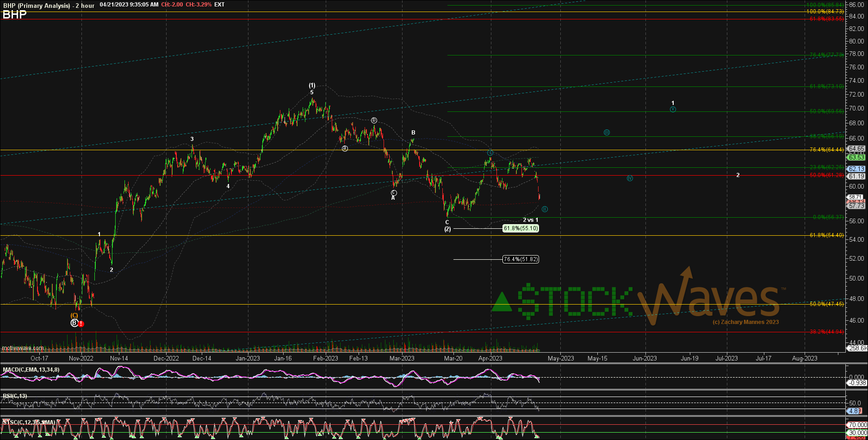The height and width of the screenshot is (440, 868).
Task: Click the (1) wave label at the chart peak
Action: coord(312,86)
